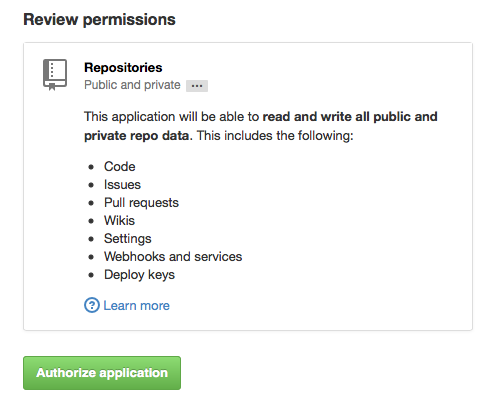The image size is (493, 404).
Task: Click the bullet before Deploy keys
Action: tap(91, 275)
